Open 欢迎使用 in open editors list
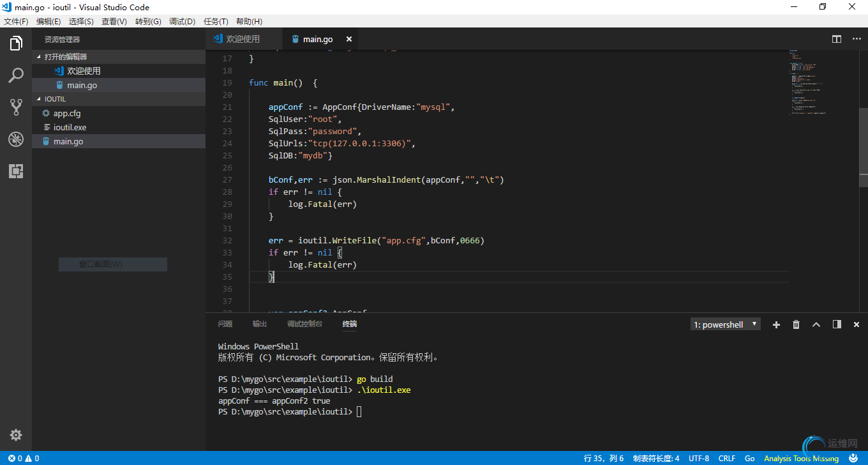Screen dimensions: 868x465 [x=119, y=71]
